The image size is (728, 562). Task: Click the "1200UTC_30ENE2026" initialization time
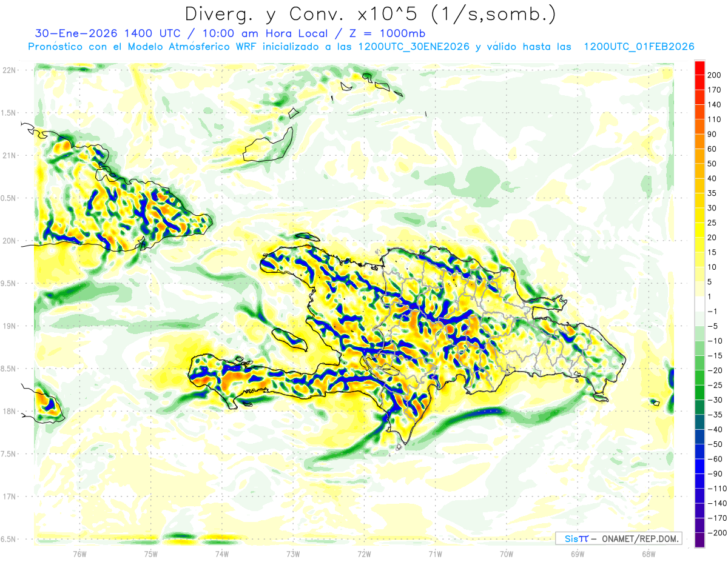tap(414, 47)
